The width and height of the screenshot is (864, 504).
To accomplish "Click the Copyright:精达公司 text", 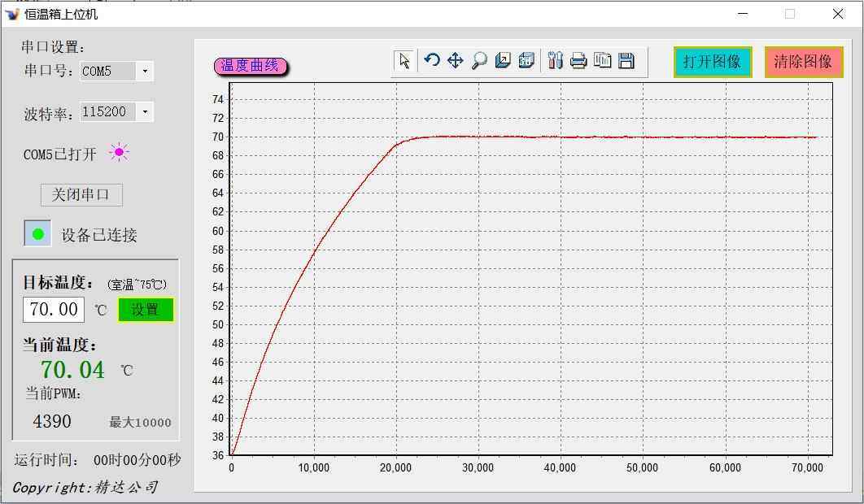I will click(x=85, y=488).
